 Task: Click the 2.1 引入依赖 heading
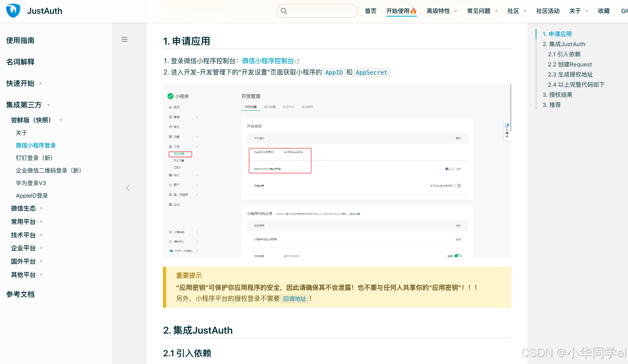pos(187,353)
